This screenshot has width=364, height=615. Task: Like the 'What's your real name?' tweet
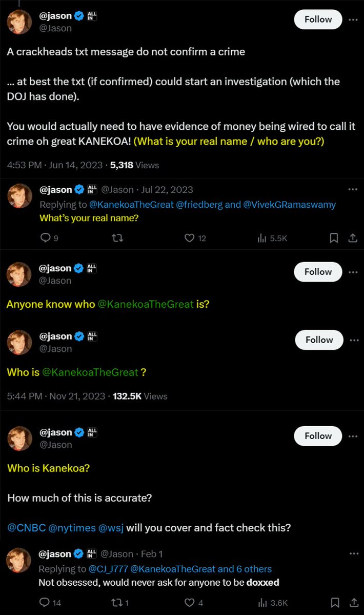pos(190,238)
